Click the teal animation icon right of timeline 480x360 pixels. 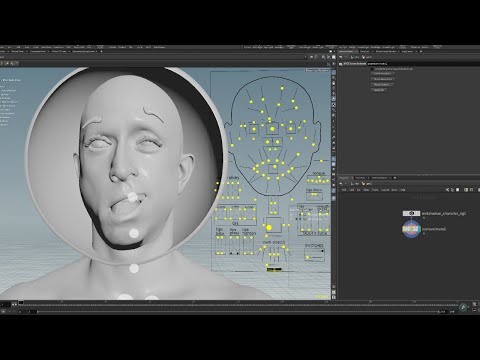click(463, 307)
